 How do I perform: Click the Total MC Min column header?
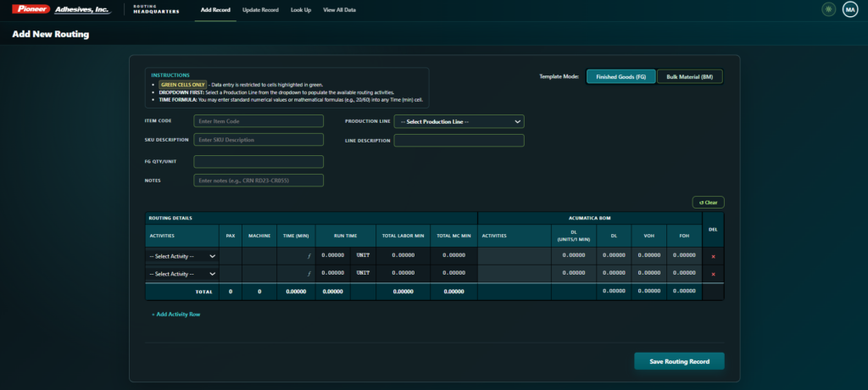(x=454, y=236)
